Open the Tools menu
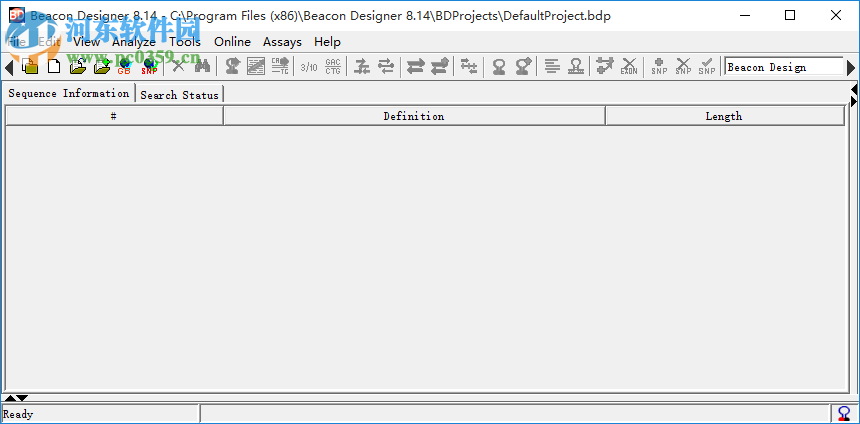The height and width of the screenshot is (424, 860). coord(185,42)
